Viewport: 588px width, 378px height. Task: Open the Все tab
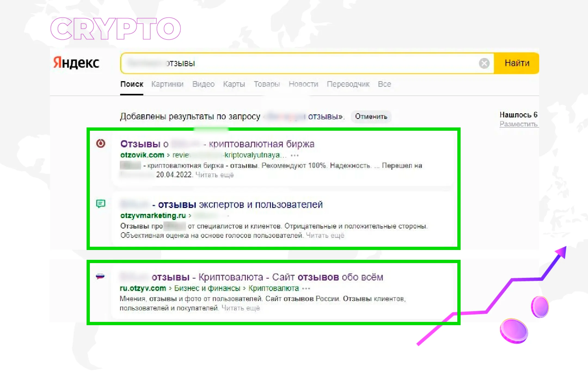coord(384,84)
